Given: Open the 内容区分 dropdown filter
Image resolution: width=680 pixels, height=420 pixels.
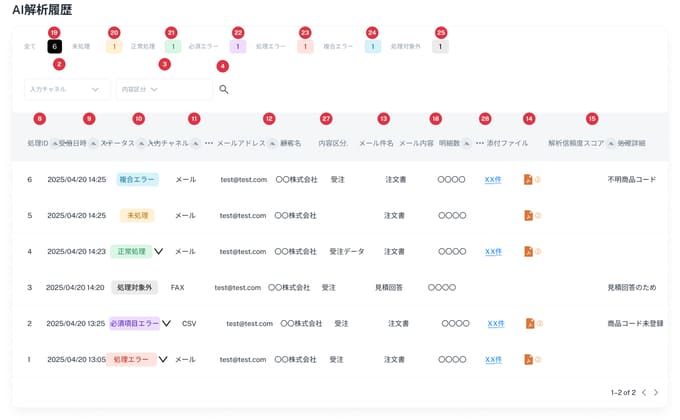Looking at the screenshot, I should click(x=164, y=89).
